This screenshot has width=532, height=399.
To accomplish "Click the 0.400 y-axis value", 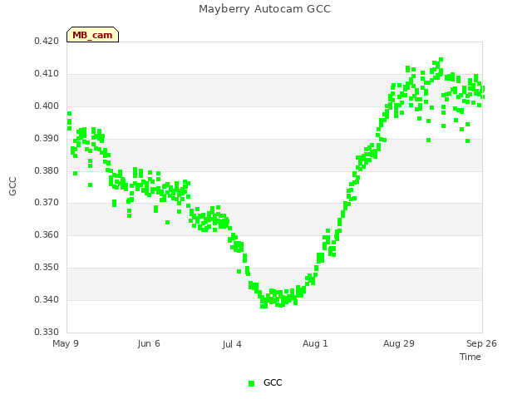I will (x=47, y=106).
